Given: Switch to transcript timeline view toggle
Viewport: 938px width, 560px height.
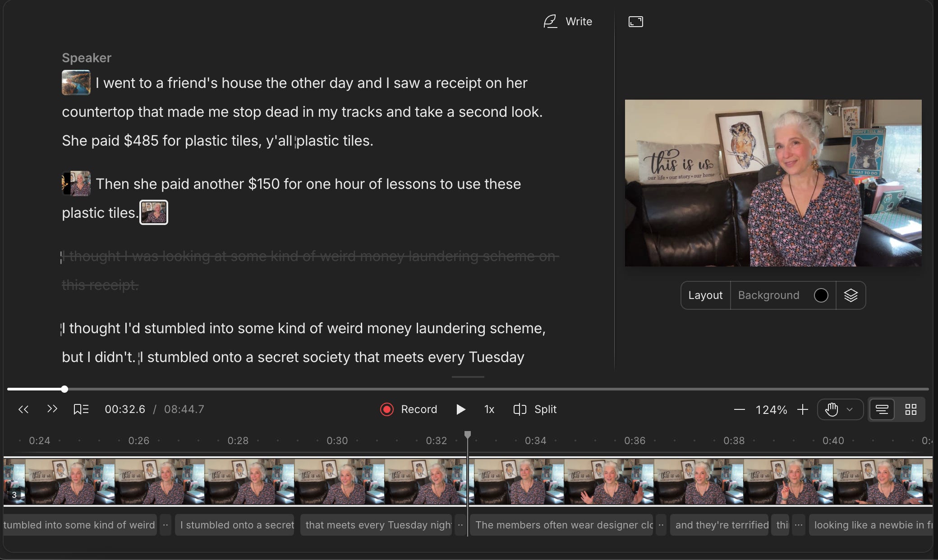Looking at the screenshot, I should pos(882,409).
